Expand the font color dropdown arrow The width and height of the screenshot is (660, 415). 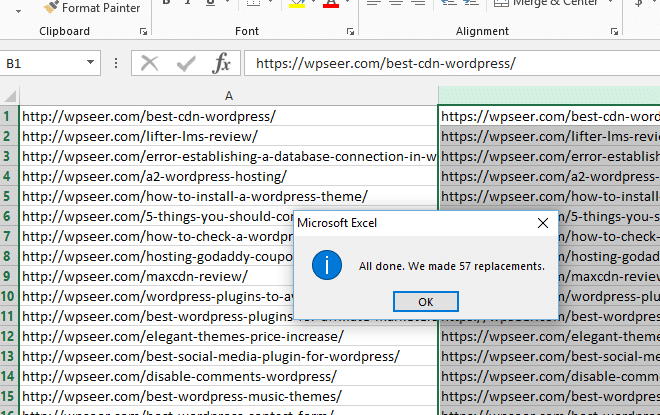[x=348, y=3]
